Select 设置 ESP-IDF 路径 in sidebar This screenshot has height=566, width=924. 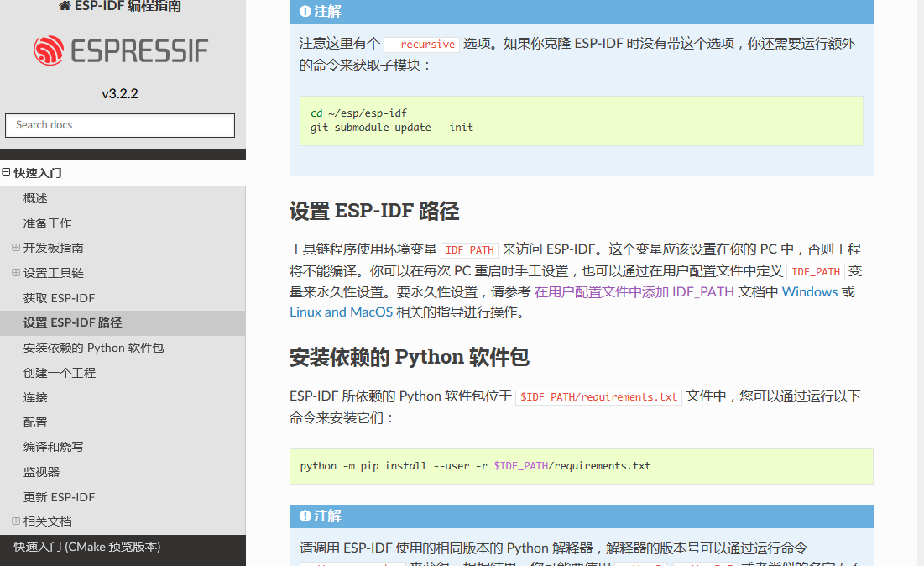click(x=72, y=323)
